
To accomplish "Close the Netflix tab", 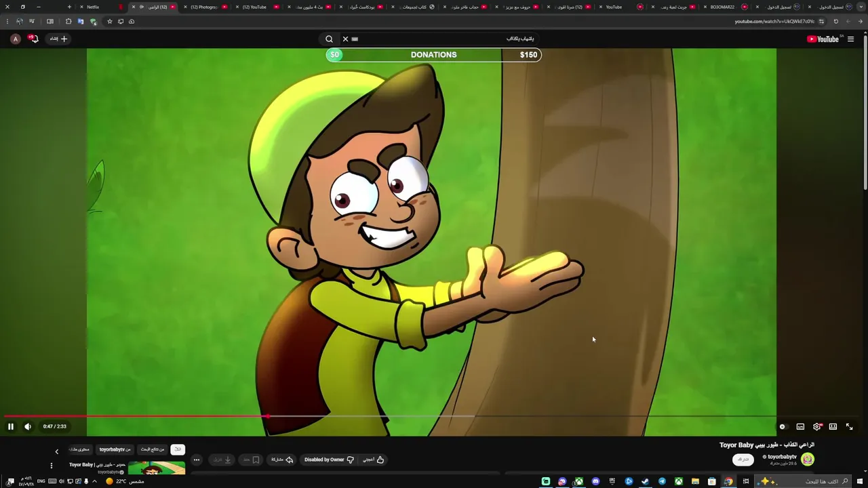I will coord(81,7).
